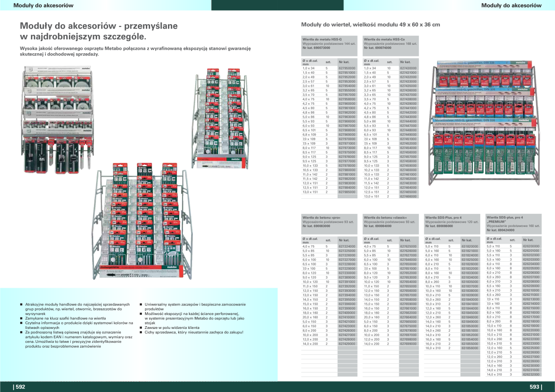Click catalog number 627466000
The width and height of the screenshot is (555, 392).
click(x=408, y=196)
